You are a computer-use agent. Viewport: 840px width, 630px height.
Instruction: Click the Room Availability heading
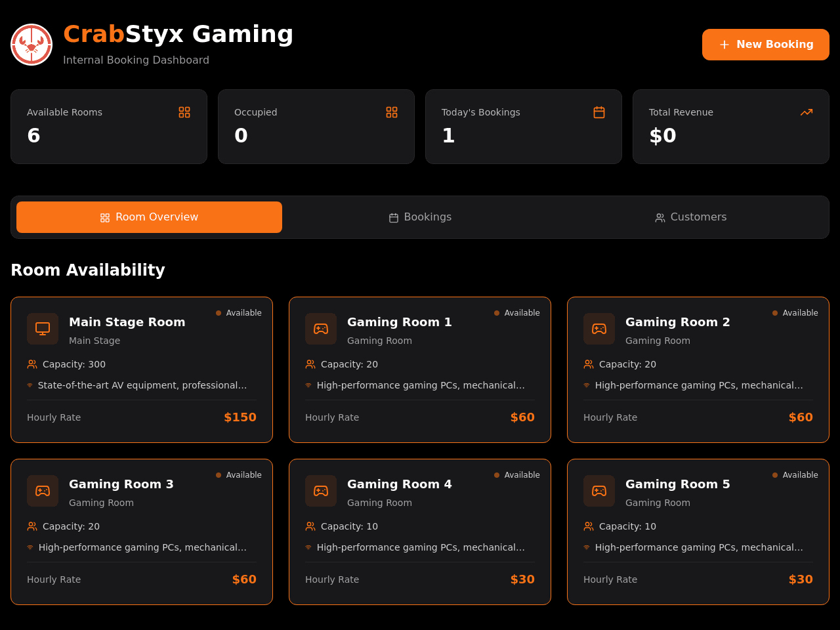pyautogui.click(x=88, y=270)
